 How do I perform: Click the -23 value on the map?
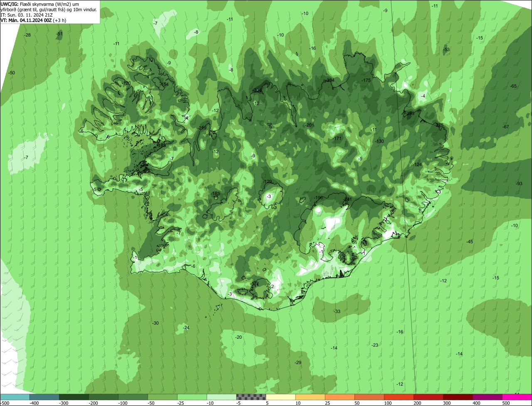(375, 345)
